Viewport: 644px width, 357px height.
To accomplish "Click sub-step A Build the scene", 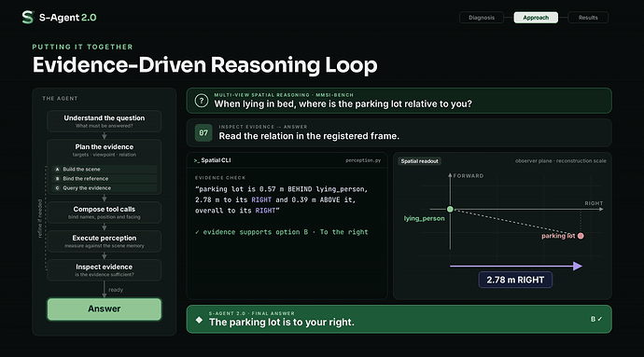I will [x=105, y=169].
